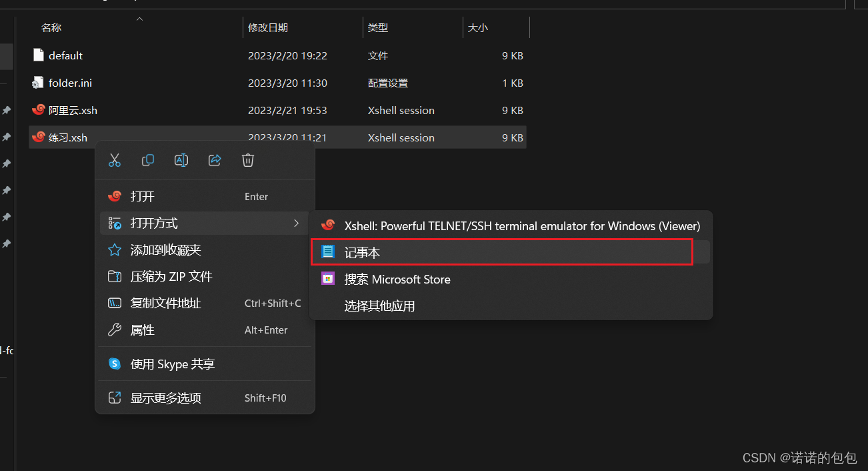The width and height of the screenshot is (868, 471).
Task: Click the Delete trash icon in context menu
Action: click(248, 160)
